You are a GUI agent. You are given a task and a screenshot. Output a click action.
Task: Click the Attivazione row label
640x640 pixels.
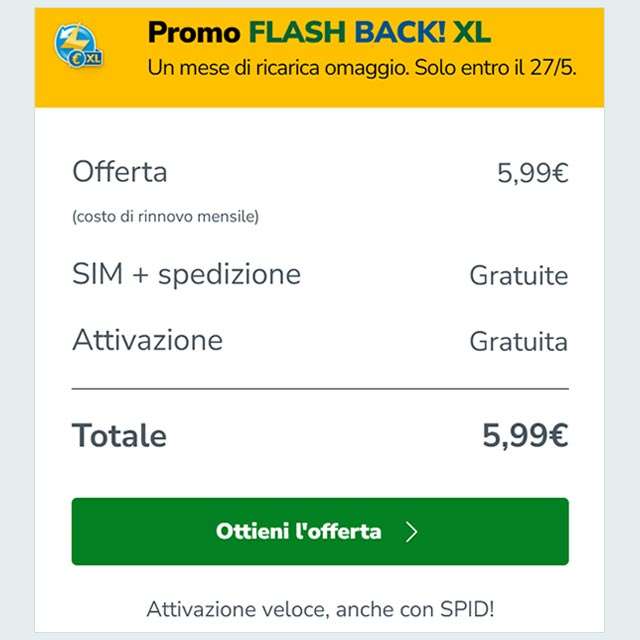[x=147, y=340]
